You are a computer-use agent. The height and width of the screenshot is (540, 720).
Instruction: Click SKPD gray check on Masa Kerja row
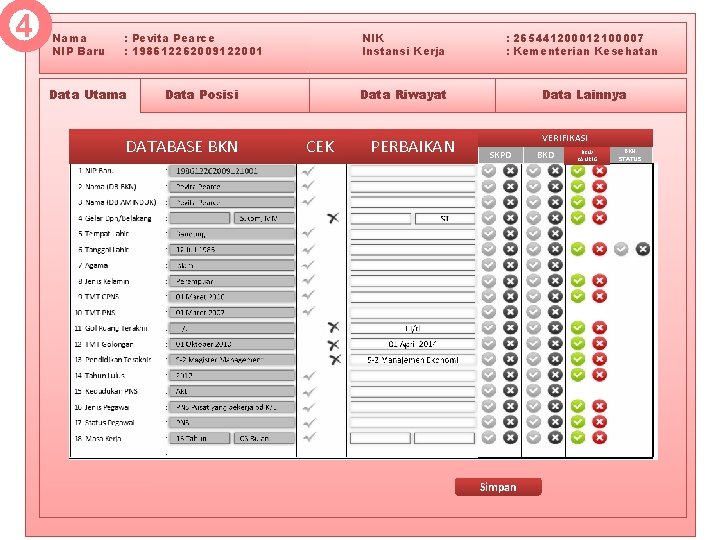pos(489,438)
